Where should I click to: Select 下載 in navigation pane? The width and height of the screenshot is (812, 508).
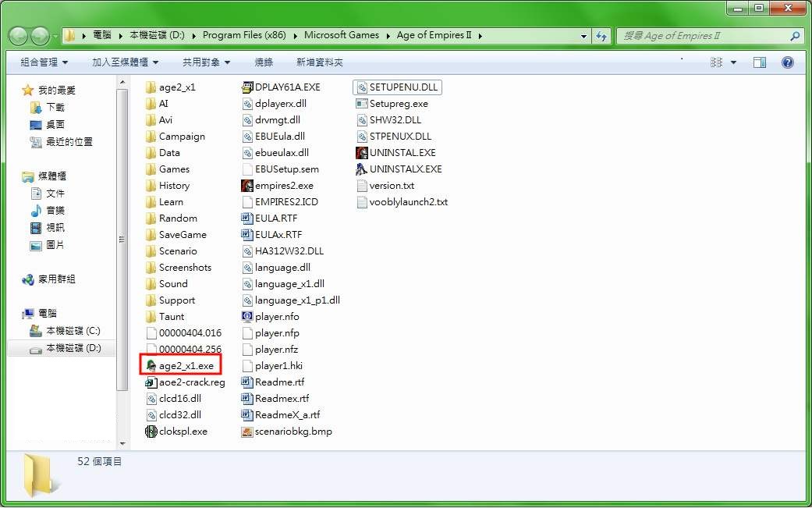coord(55,107)
